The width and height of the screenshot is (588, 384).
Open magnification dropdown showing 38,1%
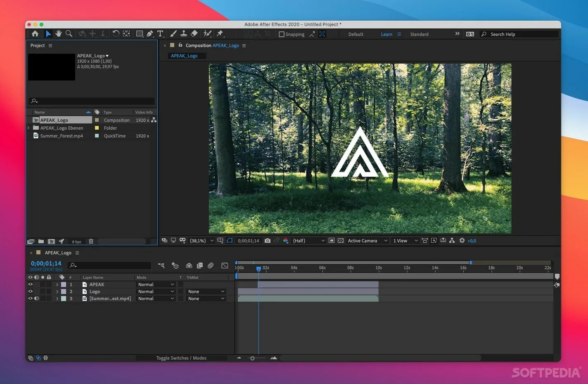click(x=202, y=241)
